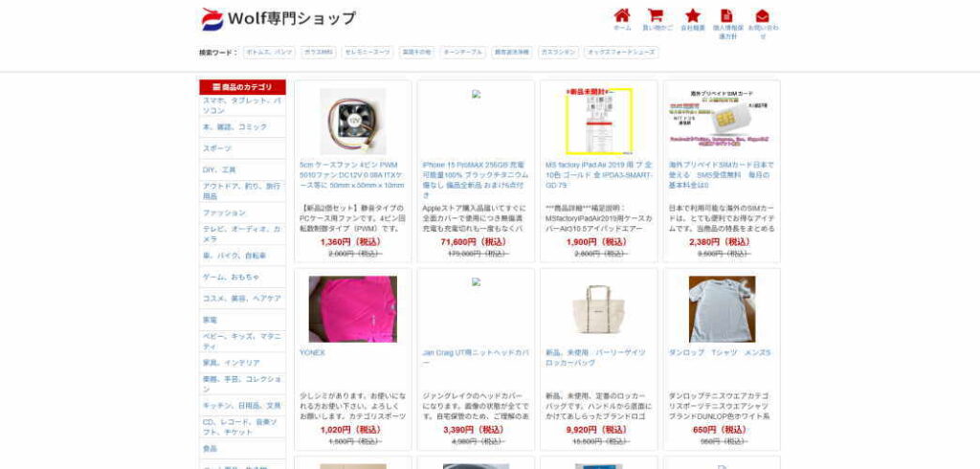Open the スポーツ category
Viewport: 980px width, 469px height.
(217, 148)
